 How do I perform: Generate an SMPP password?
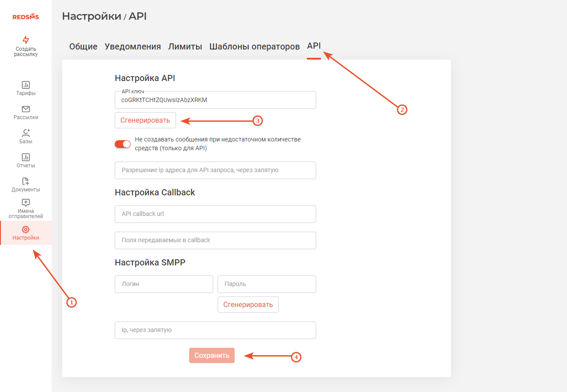[248, 305]
